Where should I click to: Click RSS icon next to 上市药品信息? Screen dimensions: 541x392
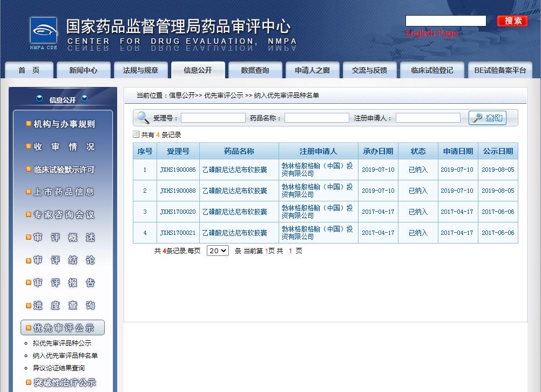(29, 192)
